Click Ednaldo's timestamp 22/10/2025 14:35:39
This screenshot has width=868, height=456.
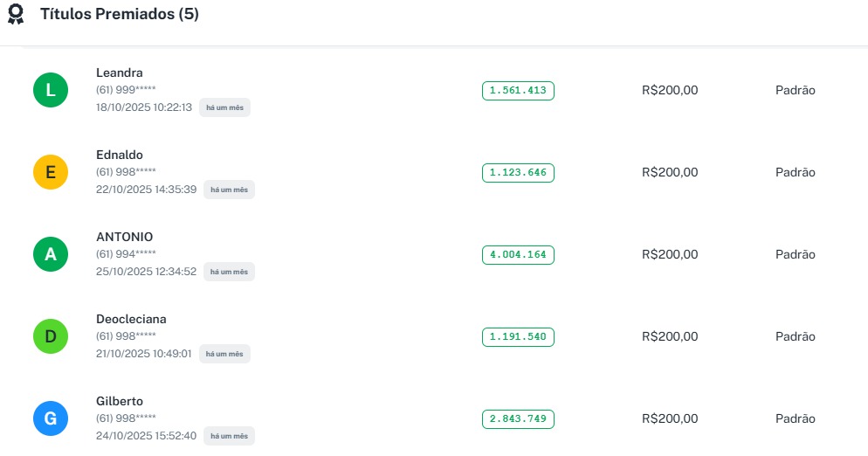point(146,190)
